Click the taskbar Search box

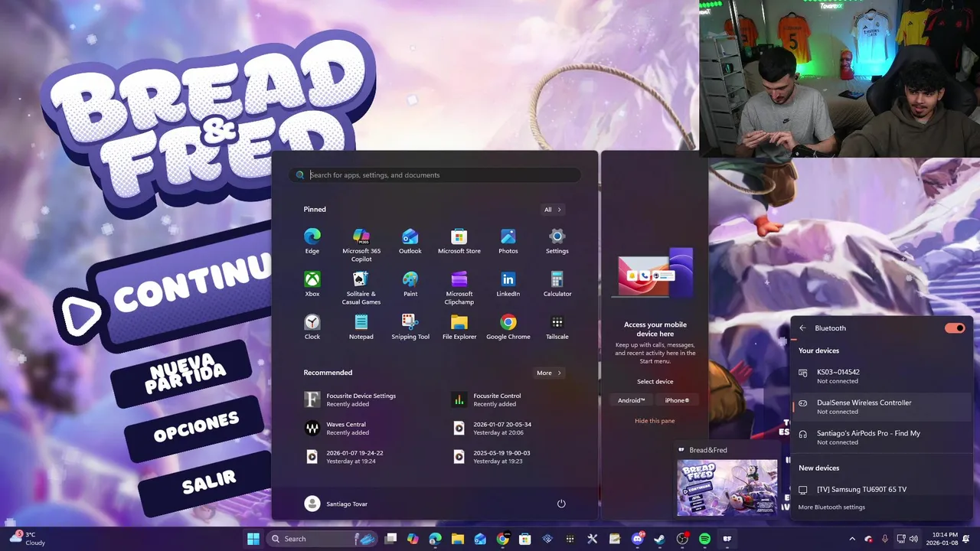[322, 539]
